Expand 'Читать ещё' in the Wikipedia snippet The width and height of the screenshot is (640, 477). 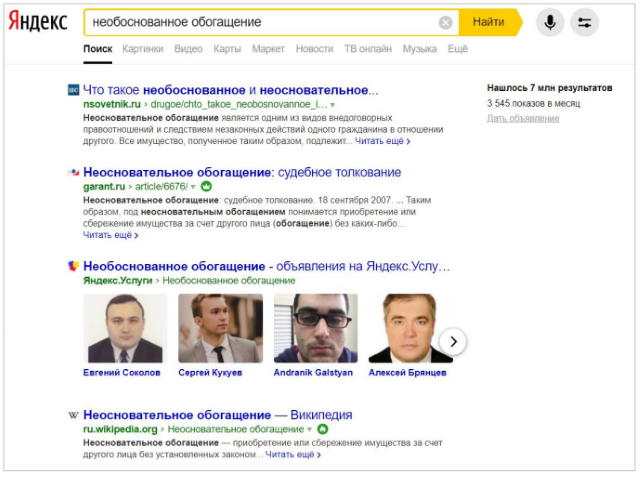point(293,455)
